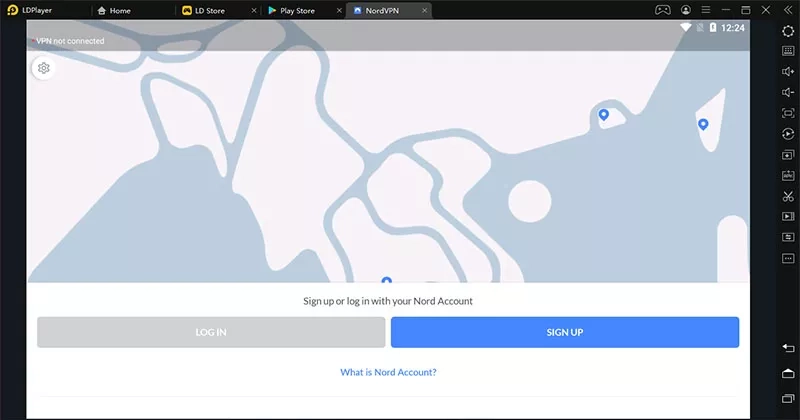
Task: Open the "What is Nord Account?" link
Action: point(388,372)
